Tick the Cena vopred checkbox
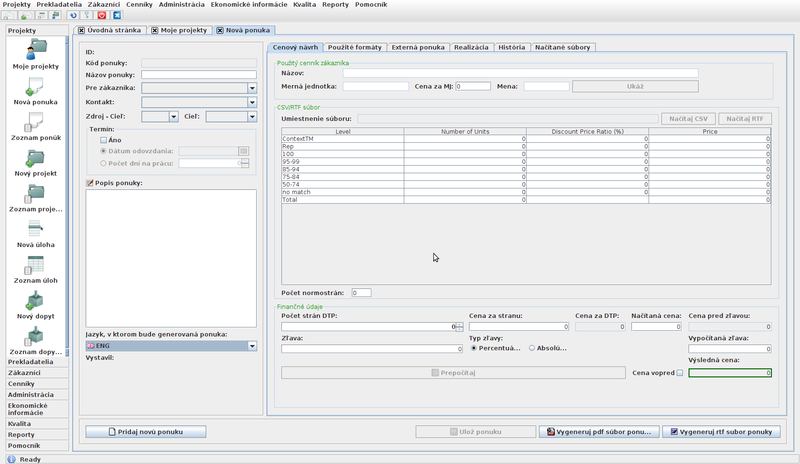 [680, 373]
